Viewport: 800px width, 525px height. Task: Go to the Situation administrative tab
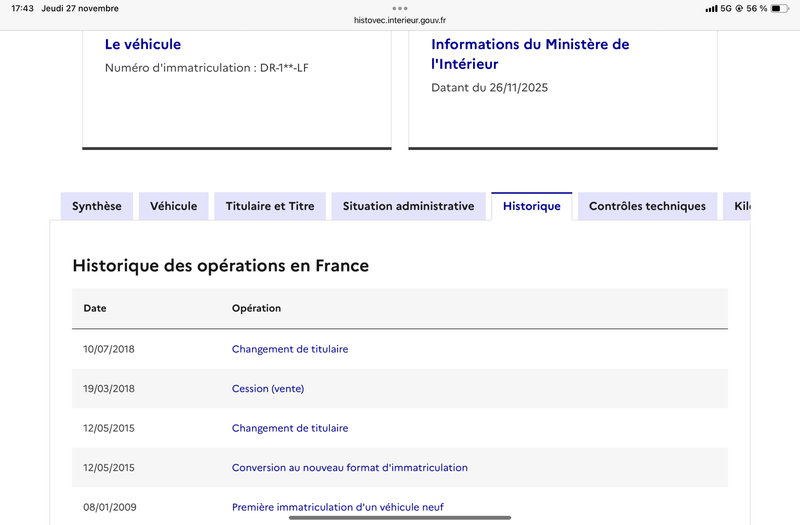pos(408,206)
